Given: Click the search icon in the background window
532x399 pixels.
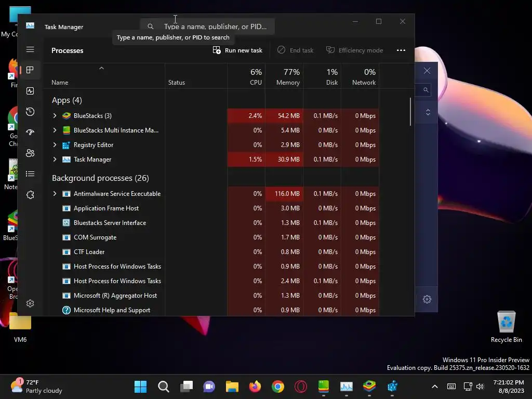Looking at the screenshot, I should [425, 90].
